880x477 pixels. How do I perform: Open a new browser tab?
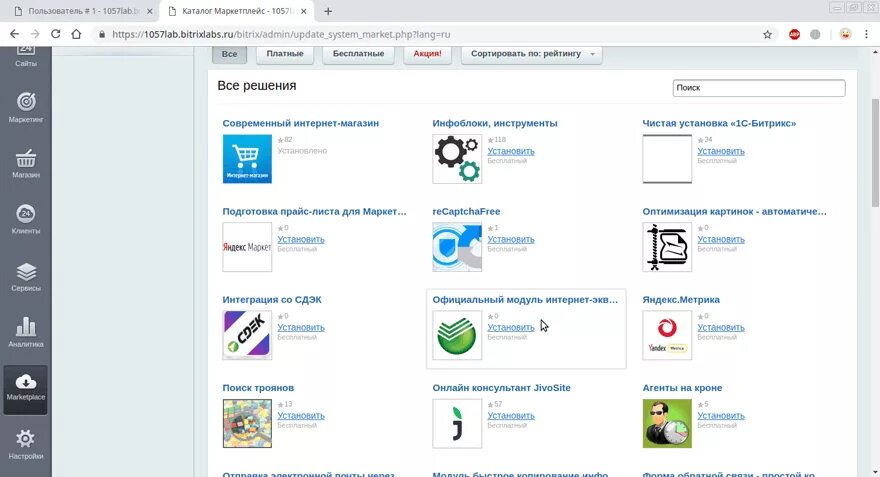pos(328,11)
